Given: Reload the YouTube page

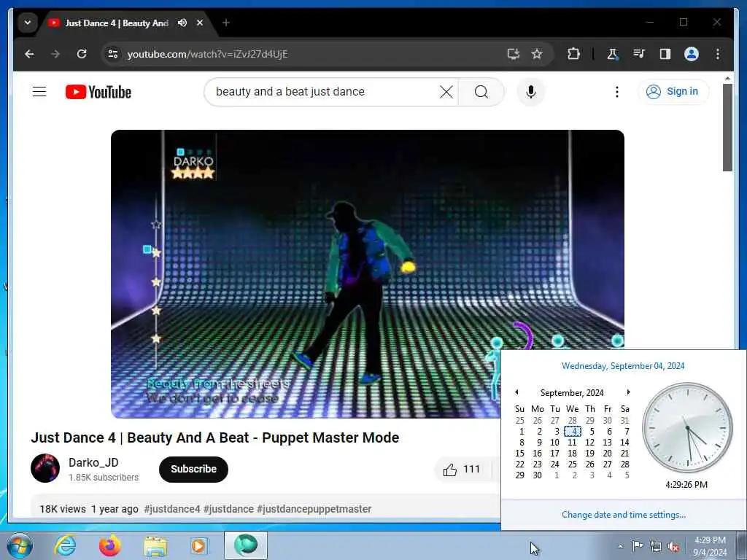Looking at the screenshot, I should (82, 54).
